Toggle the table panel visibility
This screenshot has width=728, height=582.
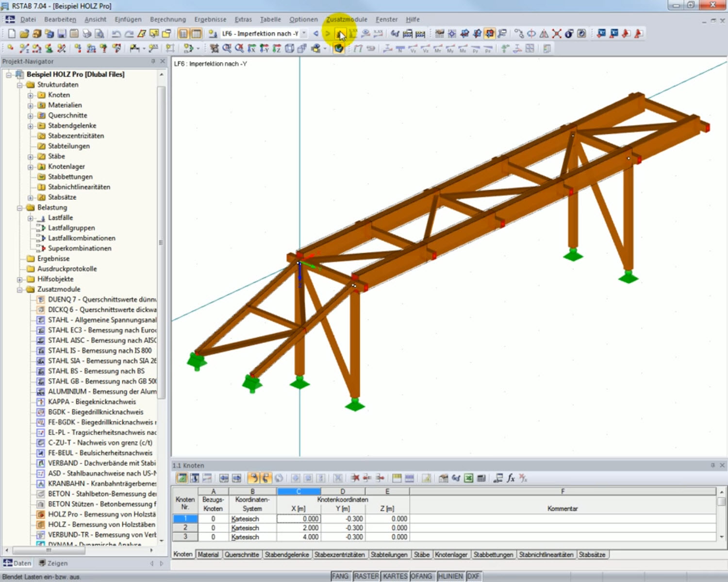pos(196,33)
